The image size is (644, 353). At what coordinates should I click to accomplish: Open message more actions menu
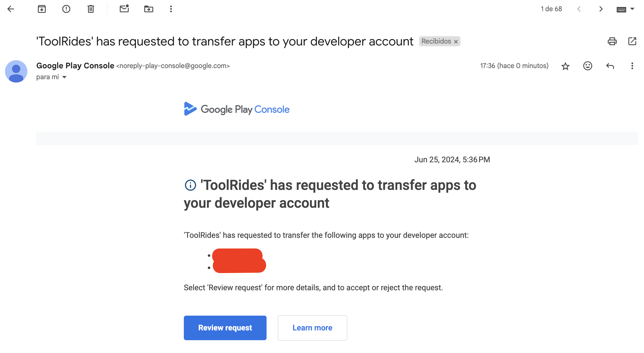click(x=632, y=66)
